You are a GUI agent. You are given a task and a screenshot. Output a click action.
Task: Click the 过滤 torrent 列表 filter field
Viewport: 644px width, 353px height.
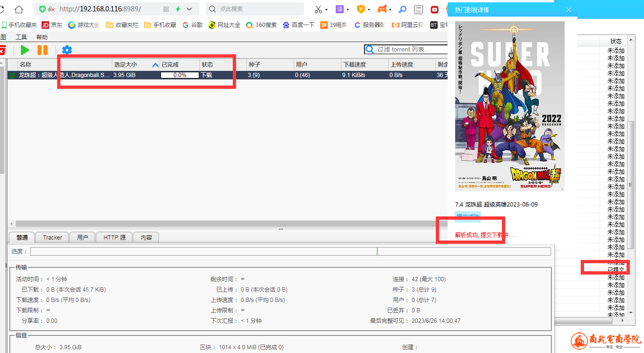click(411, 49)
